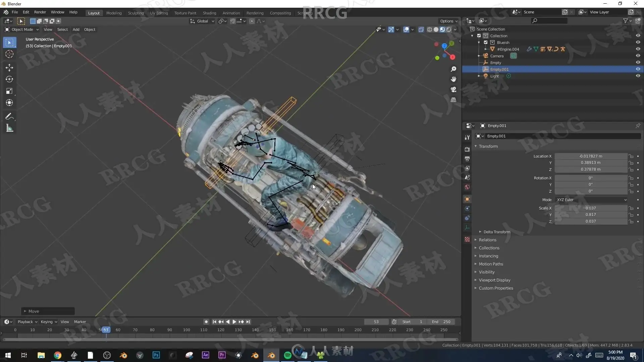The image size is (644, 362).
Task: Select the Rotate tool
Action: [x=9, y=79]
